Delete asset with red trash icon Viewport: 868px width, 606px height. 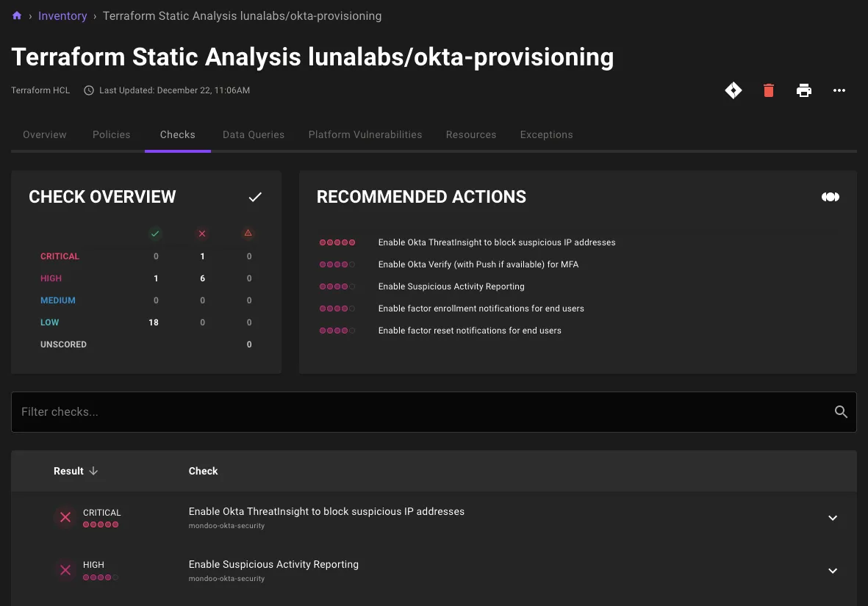[x=768, y=90]
